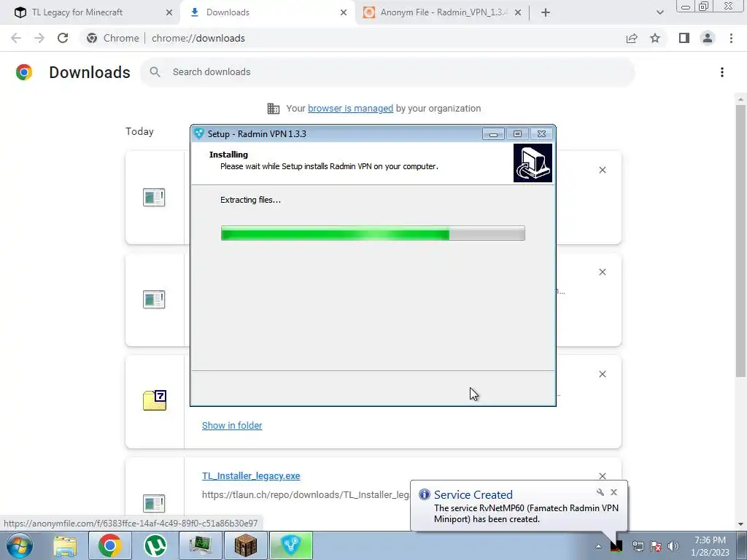
Task: Open the TL_Installer_legacy.exe download link
Action: click(251, 475)
